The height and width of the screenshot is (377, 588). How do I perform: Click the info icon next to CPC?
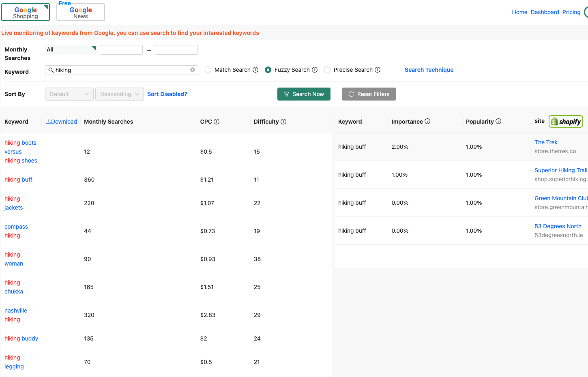pos(217,121)
